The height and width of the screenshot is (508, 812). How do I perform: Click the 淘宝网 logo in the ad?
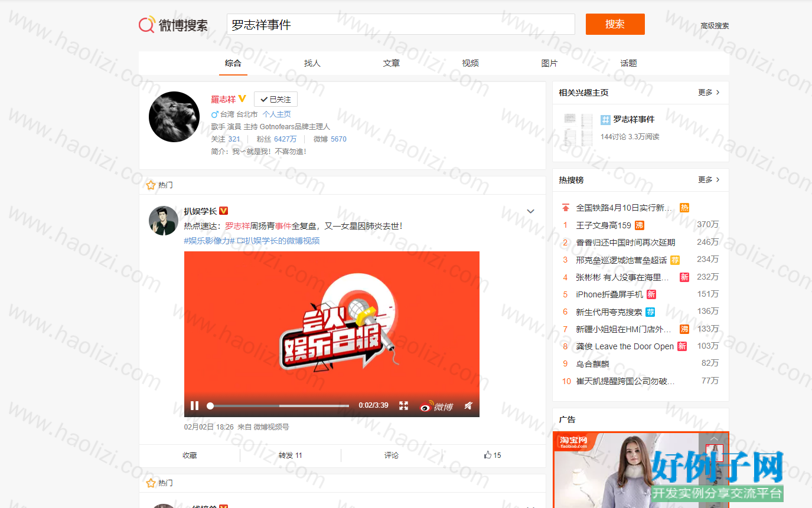pyautogui.click(x=573, y=441)
